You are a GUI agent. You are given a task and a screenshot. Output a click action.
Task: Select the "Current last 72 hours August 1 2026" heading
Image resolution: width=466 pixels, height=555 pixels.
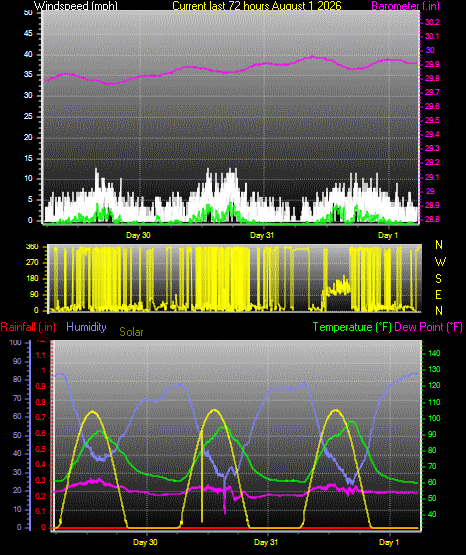(257, 6)
